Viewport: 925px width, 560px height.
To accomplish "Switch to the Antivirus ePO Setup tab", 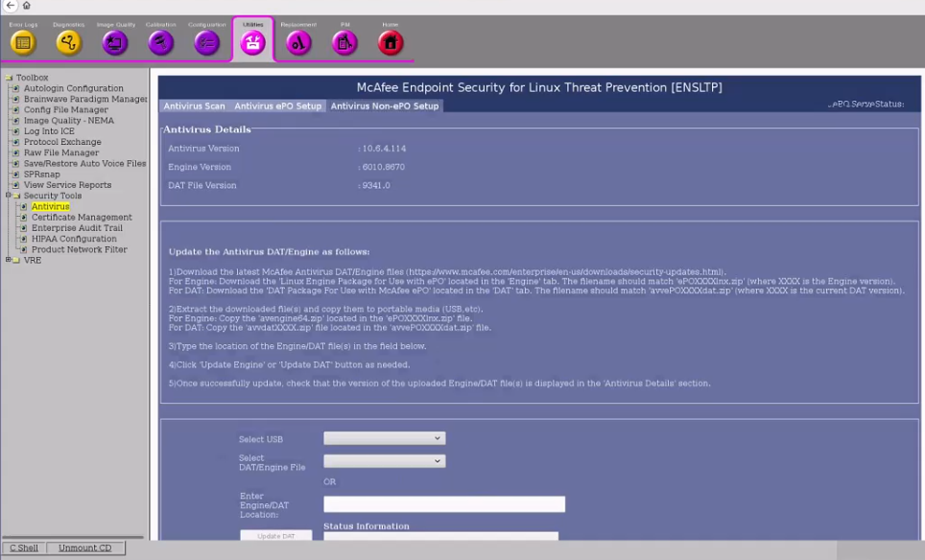I will (x=277, y=106).
